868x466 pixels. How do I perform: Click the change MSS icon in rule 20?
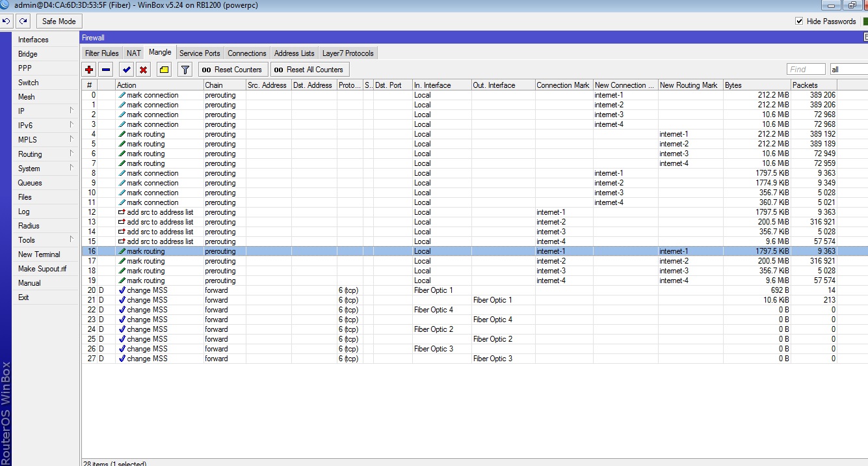tap(122, 290)
